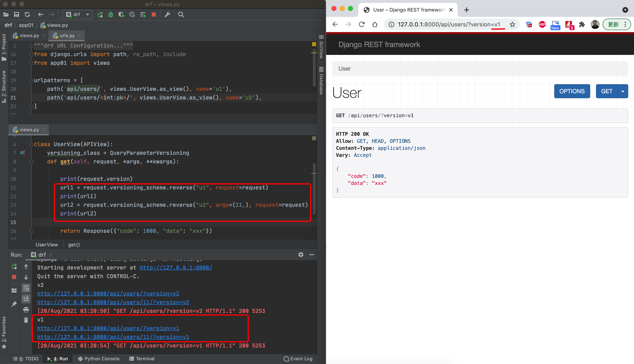This screenshot has width=634, height=364.
Task: Open Search Everywhere via the magnifier icon
Action: click(x=181, y=14)
